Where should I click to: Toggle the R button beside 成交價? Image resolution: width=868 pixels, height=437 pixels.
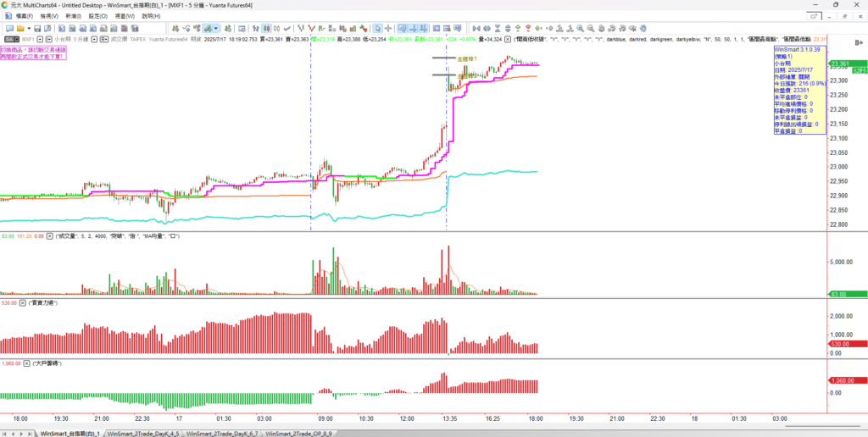tap(104, 39)
